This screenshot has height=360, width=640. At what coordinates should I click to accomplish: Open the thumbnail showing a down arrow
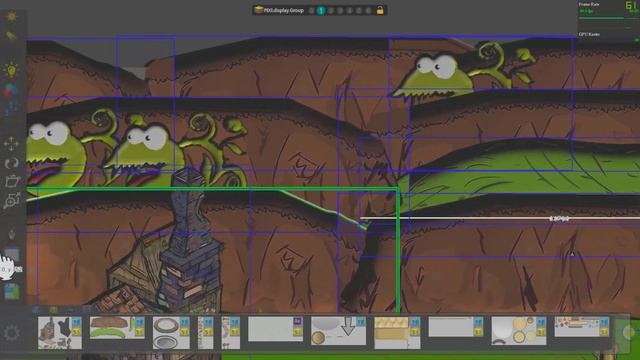pyautogui.click(x=338, y=331)
